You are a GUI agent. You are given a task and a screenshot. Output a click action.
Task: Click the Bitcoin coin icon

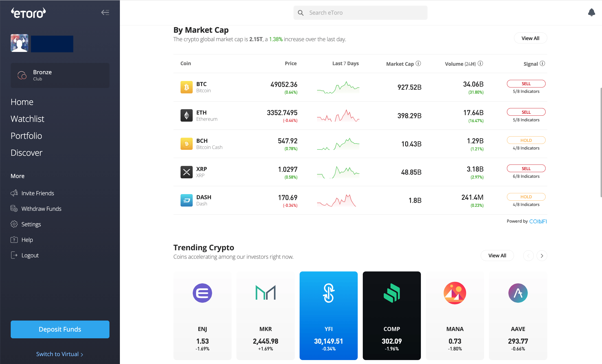[x=186, y=87]
